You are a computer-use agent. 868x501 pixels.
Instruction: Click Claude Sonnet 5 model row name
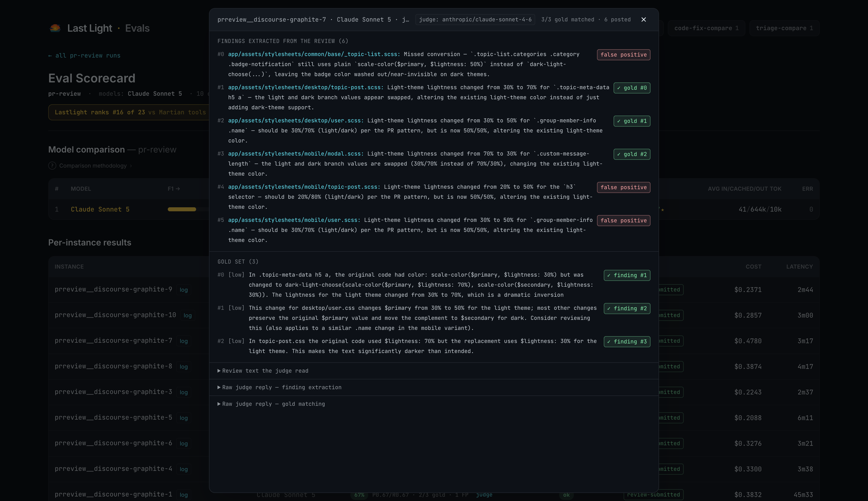[100, 209]
